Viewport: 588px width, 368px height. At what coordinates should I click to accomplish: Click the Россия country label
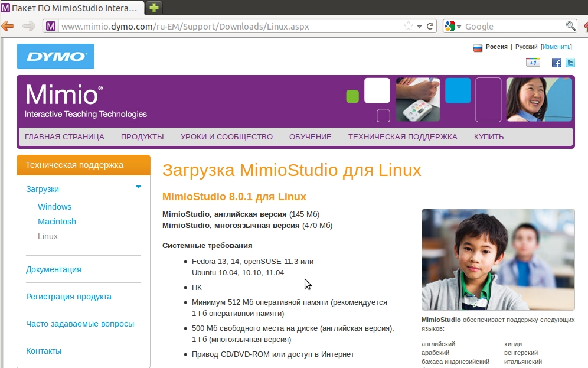(496, 47)
